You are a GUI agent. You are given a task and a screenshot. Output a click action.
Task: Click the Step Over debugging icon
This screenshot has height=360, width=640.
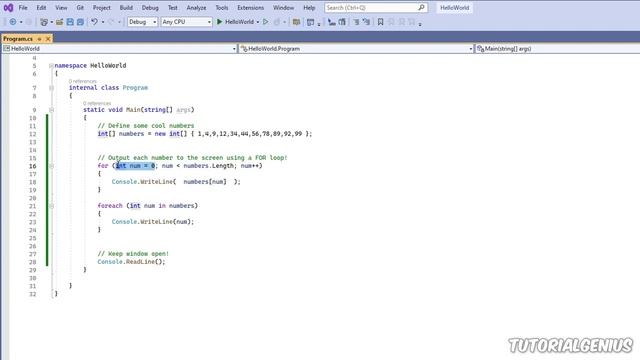click(x=342, y=22)
